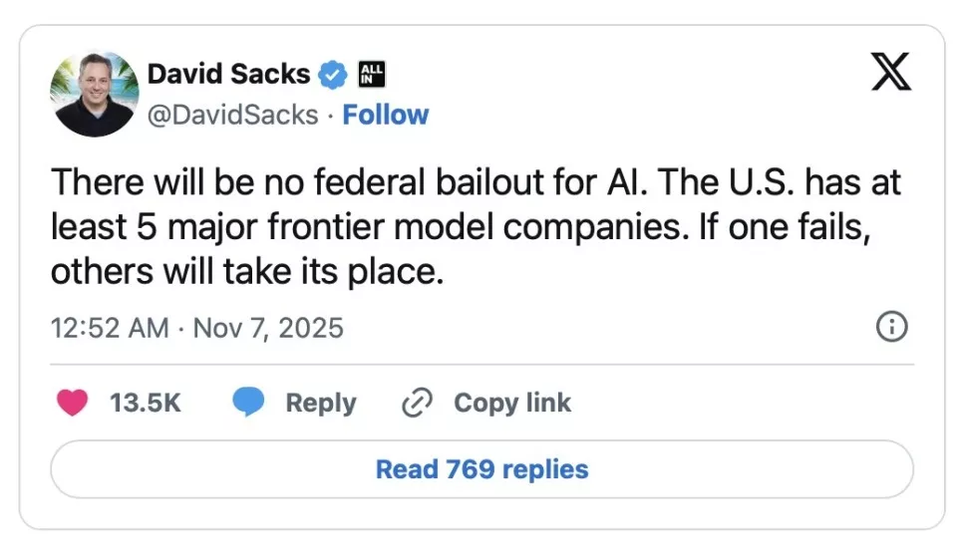This screenshot has height=560, width=957.
Task: Click the 12:52 AM timestamp
Action: [110, 328]
